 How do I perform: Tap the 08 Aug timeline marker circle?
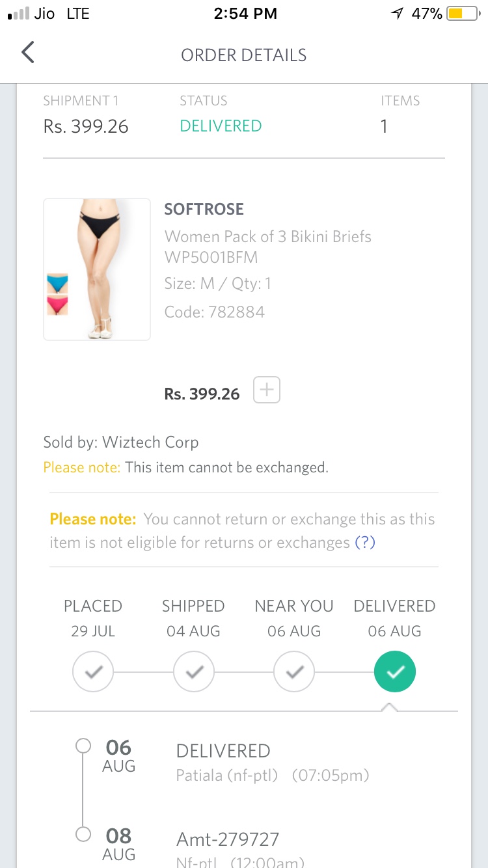click(83, 834)
